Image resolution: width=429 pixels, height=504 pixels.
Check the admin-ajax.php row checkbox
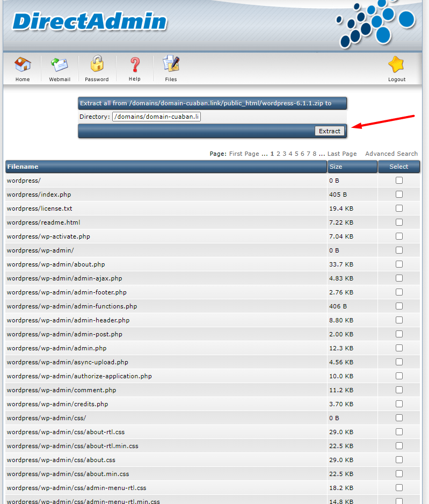[399, 278]
